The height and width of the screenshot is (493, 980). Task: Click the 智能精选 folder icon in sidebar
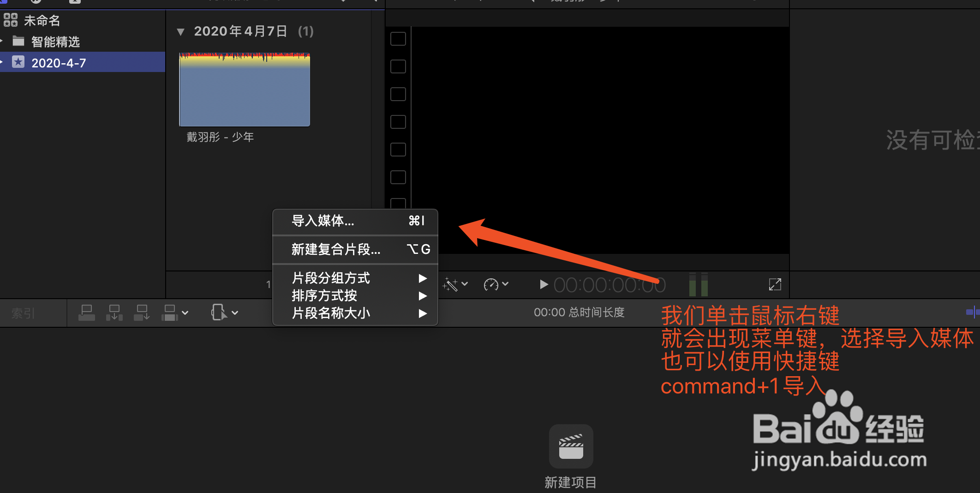click(x=19, y=42)
